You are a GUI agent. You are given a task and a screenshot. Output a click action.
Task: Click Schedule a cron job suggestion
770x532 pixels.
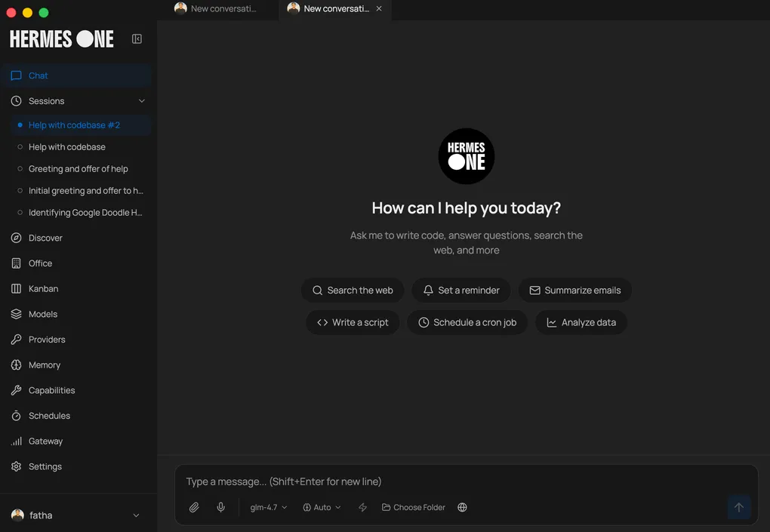coord(467,322)
